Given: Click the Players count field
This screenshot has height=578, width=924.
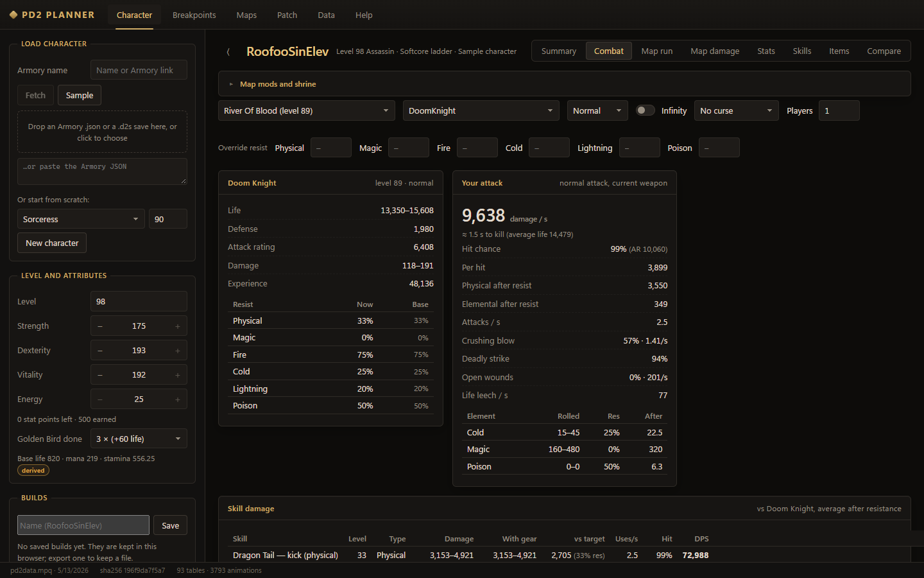Looking at the screenshot, I should click(x=839, y=110).
